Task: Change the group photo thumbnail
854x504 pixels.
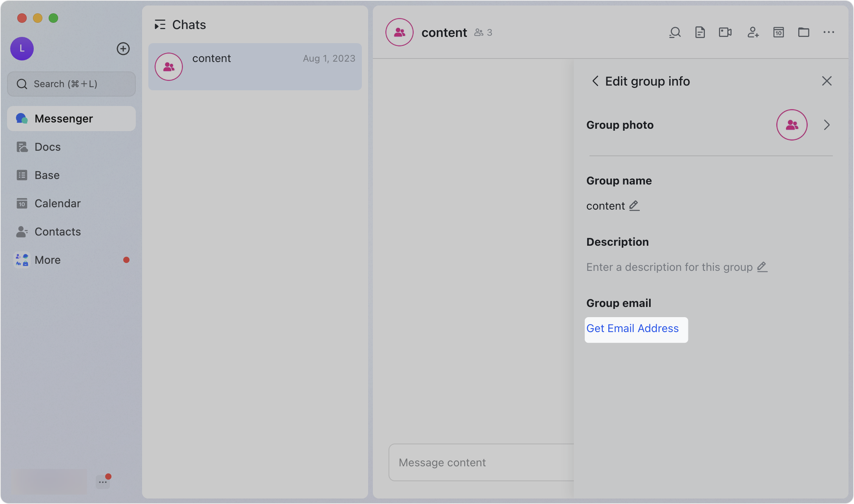Action: [792, 125]
